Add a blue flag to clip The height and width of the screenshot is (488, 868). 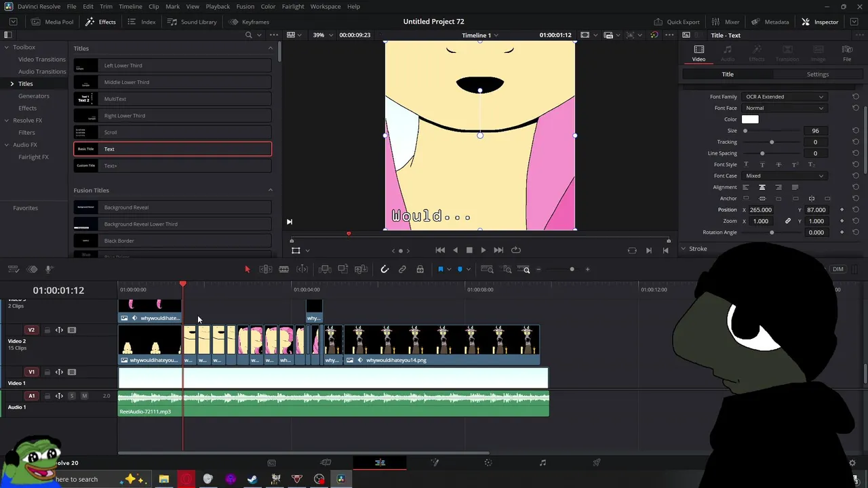click(440, 269)
